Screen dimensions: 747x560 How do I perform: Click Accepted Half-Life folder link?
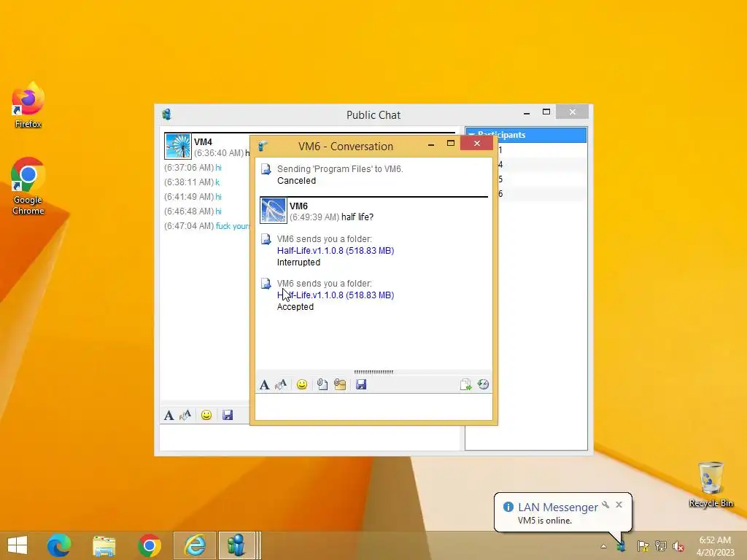point(336,295)
